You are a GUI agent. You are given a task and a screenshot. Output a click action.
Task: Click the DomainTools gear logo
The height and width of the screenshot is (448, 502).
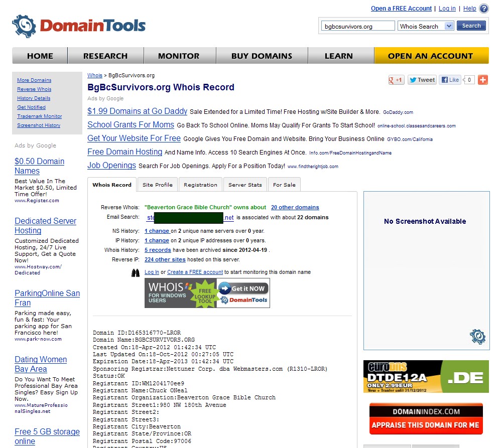24,26
